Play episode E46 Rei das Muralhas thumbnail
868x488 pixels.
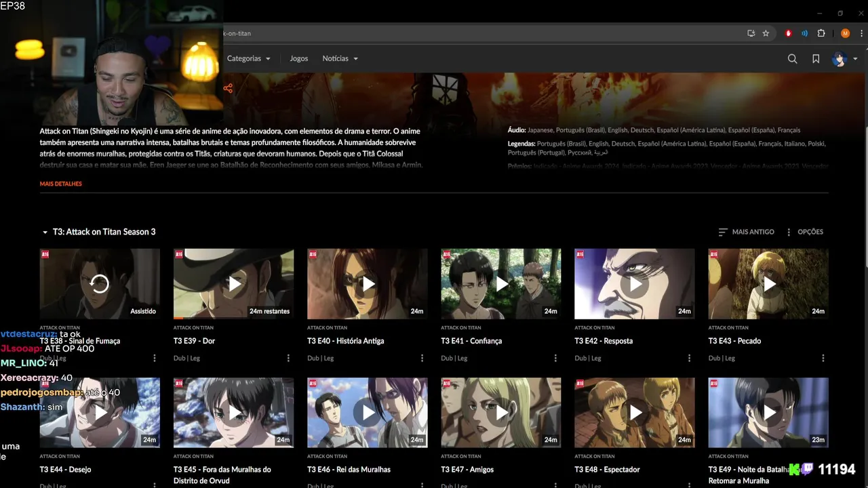point(368,413)
